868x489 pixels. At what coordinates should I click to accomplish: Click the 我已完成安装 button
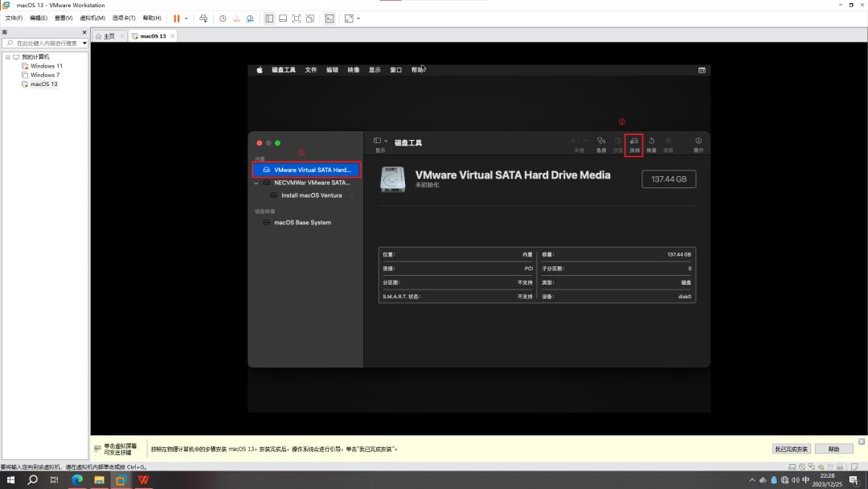coord(792,448)
